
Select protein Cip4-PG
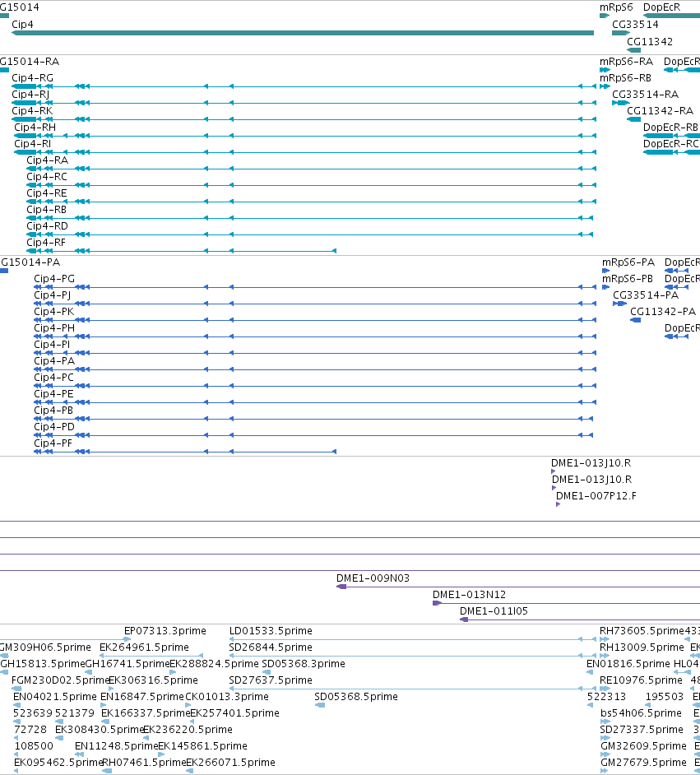[x=315, y=287]
